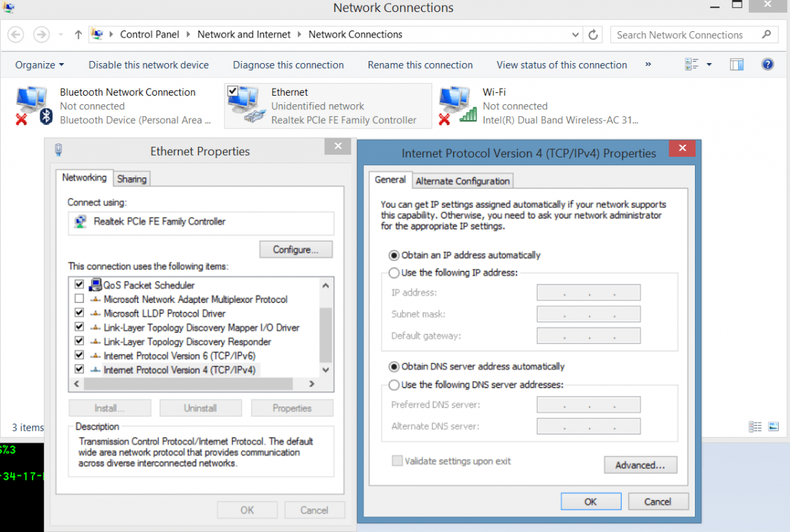Open Advanced TCP/IPv4 settings
The width and height of the screenshot is (790, 532).
point(640,465)
